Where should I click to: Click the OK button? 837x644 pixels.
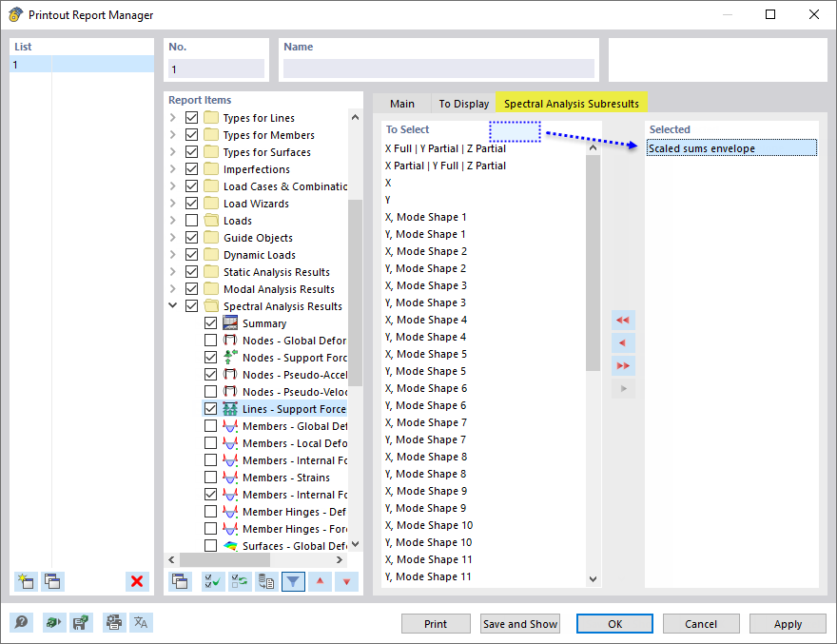[614, 624]
